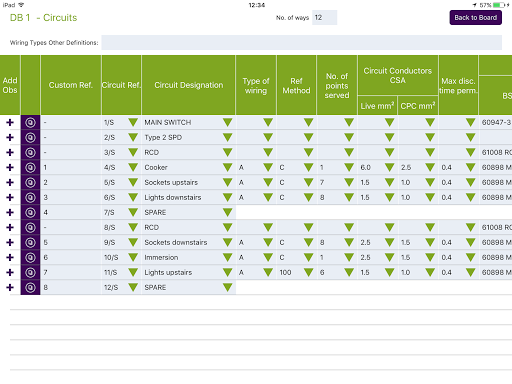Select the Sockets downstairs designation text
This screenshot has height=384, width=512.
[x=176, y=242]
